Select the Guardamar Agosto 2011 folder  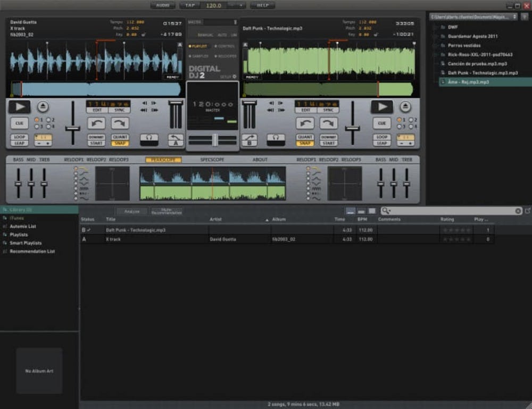[472, 36]
